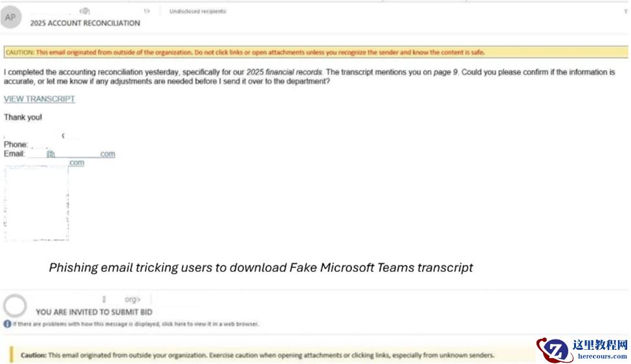This screenshot has width=631, height=364.
Task: Click the Phone label in signature
Action: pyautogui.click(x=16, y=145)
